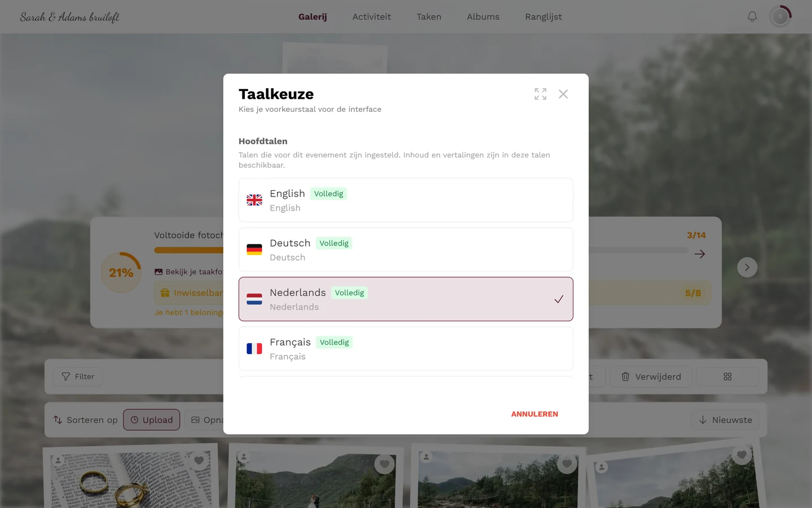Open the Ranglijst tab
The width and height of the screenshot is (812, 508).
(544, 17)
